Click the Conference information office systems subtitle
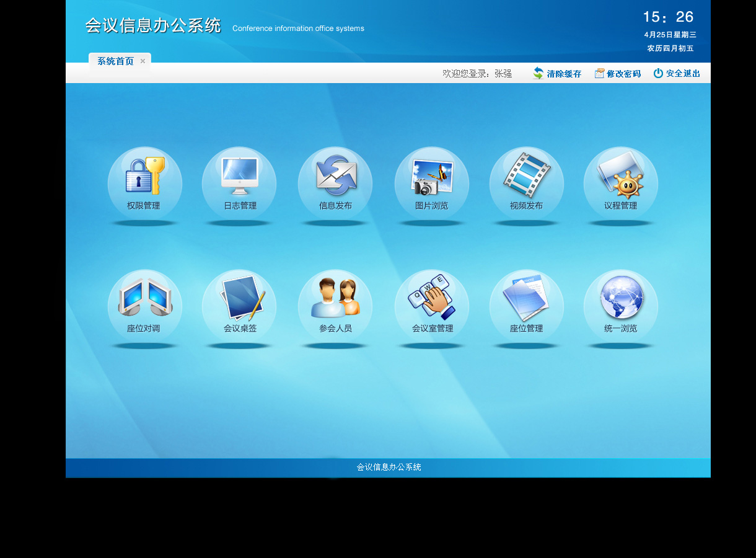The width and height of the screenshot is (756, 558). coord(298,29)
